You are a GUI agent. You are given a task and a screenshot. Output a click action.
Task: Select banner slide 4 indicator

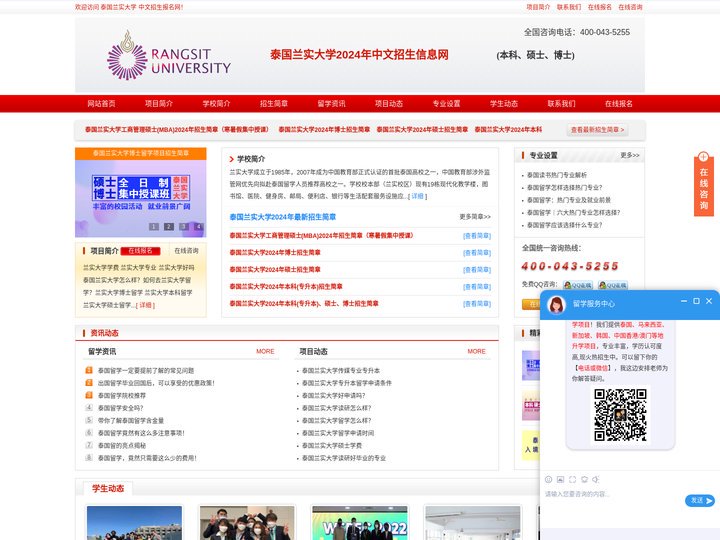(198, 226)
